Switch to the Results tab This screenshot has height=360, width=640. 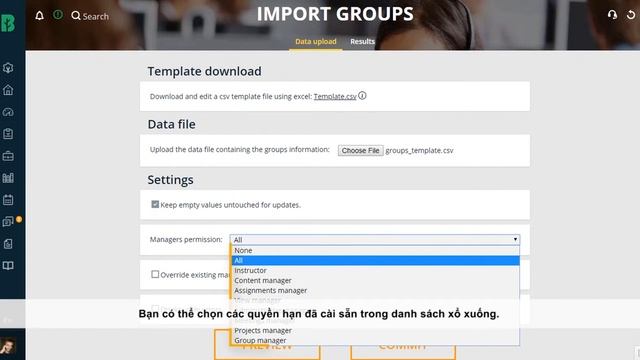point(362,42)
